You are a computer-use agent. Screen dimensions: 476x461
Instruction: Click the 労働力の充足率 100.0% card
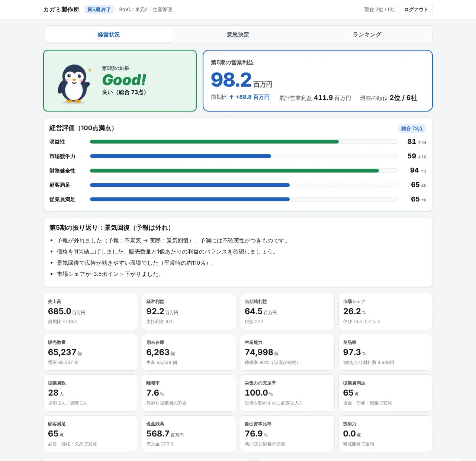coord(287,393)
